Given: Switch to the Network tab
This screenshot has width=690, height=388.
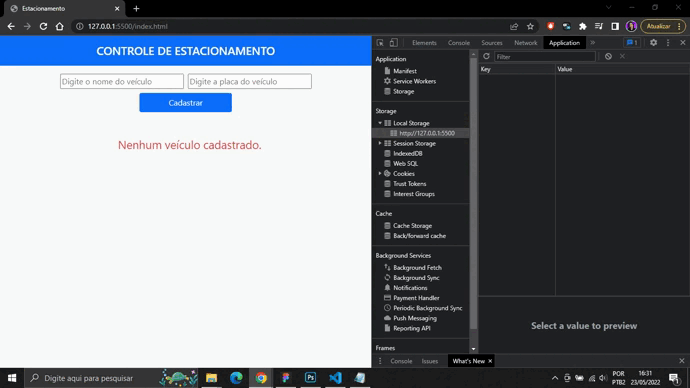Looking at the screenshot, I should point(525,43).
